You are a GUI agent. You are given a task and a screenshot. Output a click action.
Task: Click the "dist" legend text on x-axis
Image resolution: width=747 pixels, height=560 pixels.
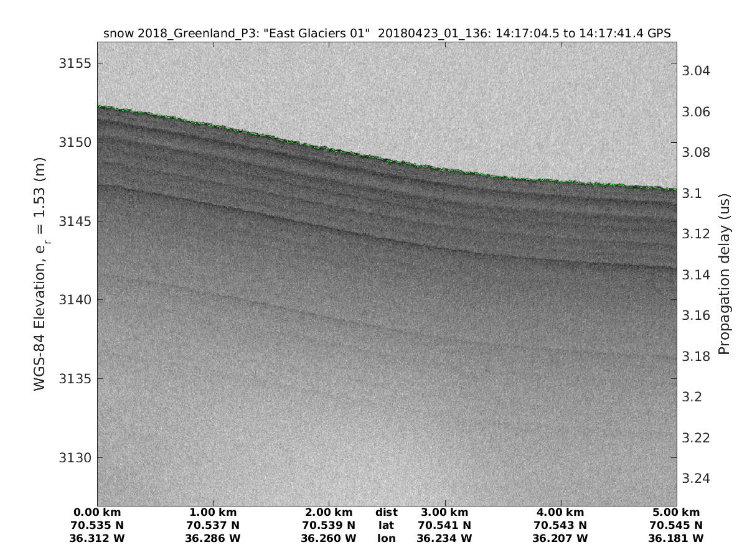387,513
